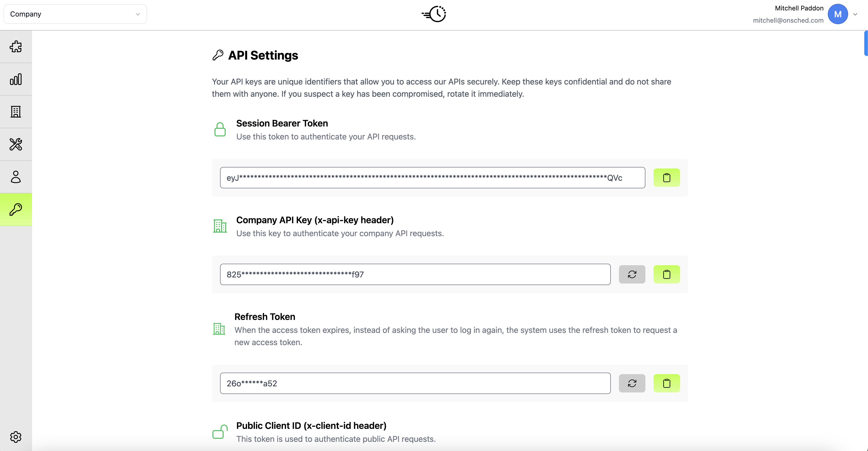868x451 pixels.
Task: Click the Session Bearer Token field
Action: tap(432, 178)
